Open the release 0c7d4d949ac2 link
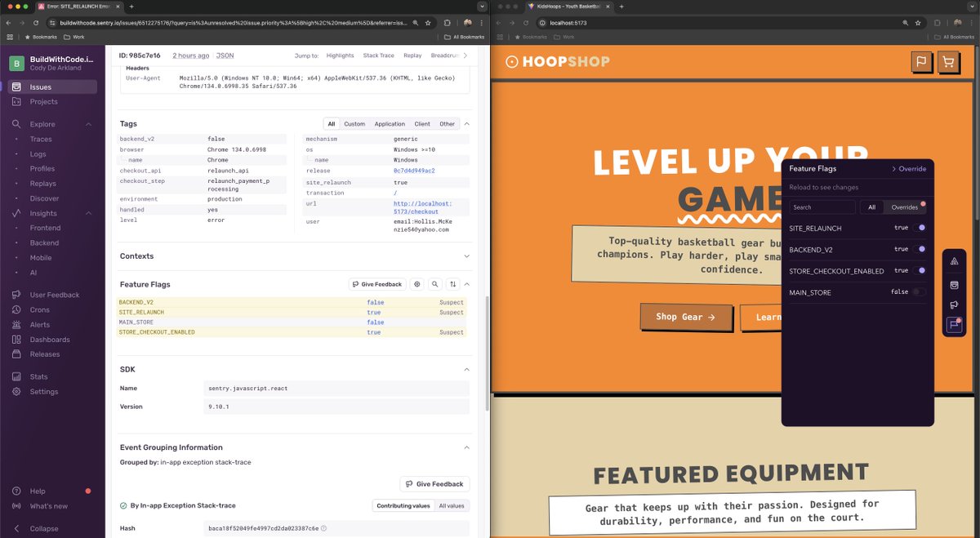 [x=414, y=171]
